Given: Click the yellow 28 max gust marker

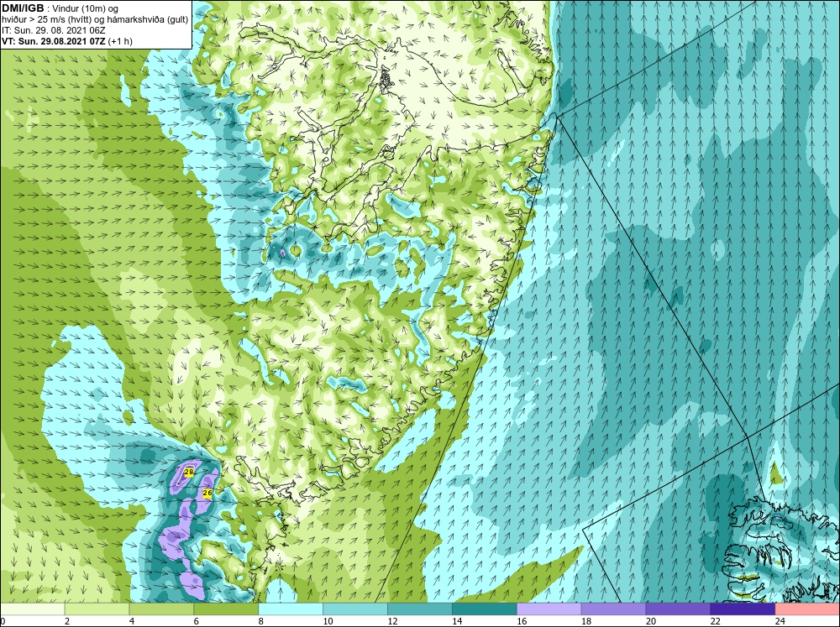Looking at the screenshot, I should 188,472.
